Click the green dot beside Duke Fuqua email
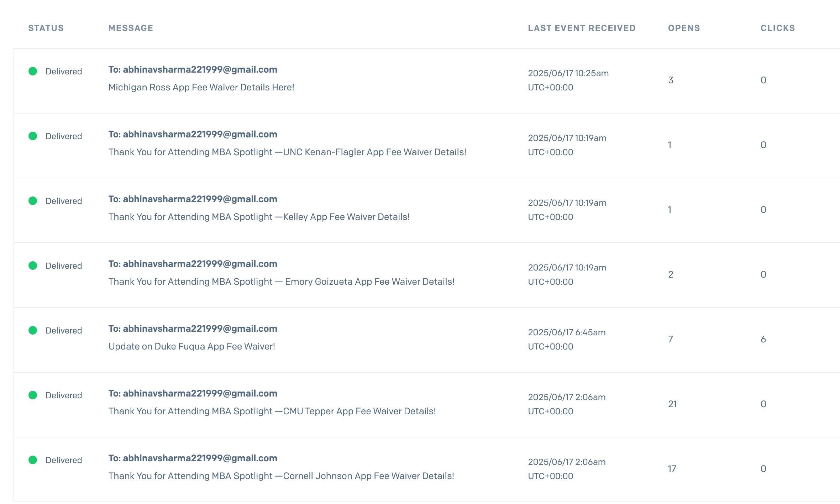840x504 pixels. click(x=33, y=330)
